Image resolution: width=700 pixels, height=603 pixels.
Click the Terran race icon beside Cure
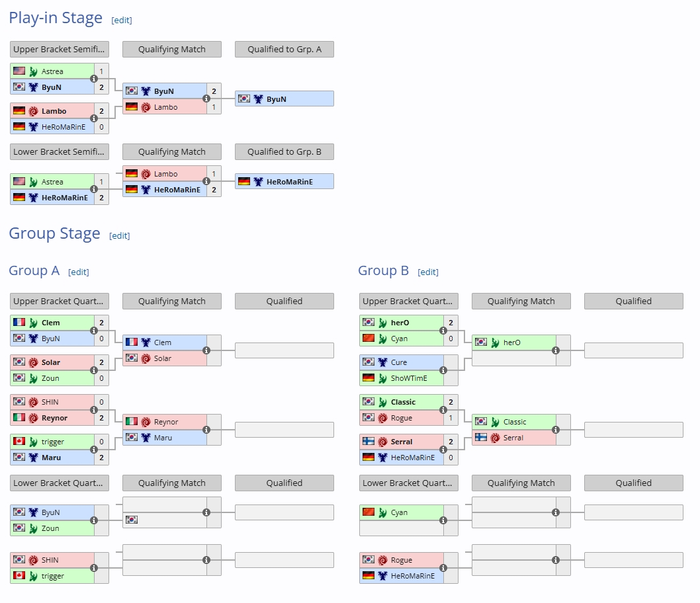pos(382,362)
